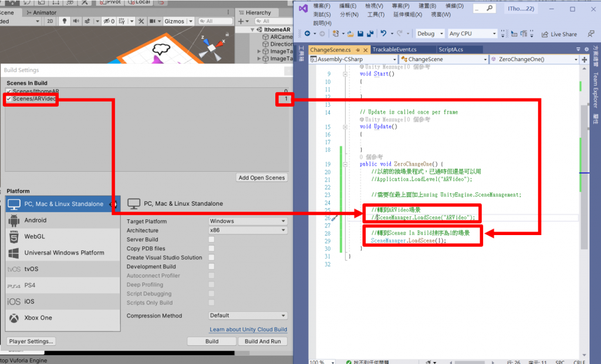Open 編輯(E) menu in Visual Studio
Image resolution: width=601 pixels, height=364 pixels.
[347, 6]
